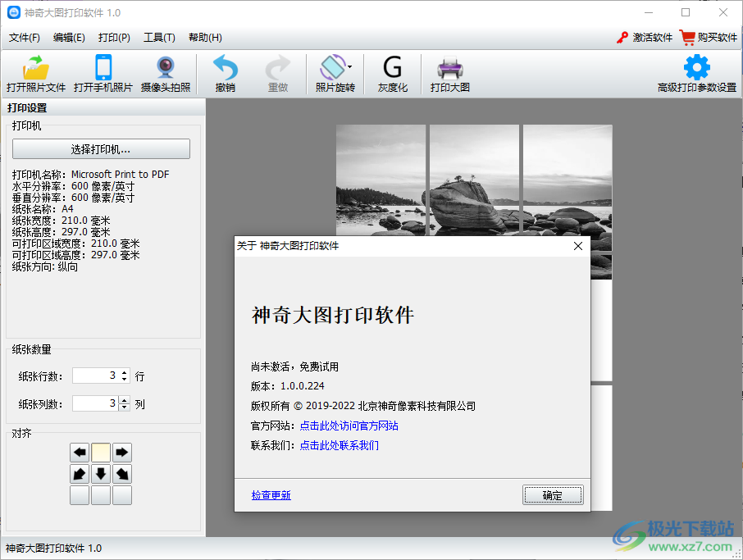The image size is (743, 560).
Task: Click the 打开手机照片 phone photo icon
Action: tap(105, 74)
